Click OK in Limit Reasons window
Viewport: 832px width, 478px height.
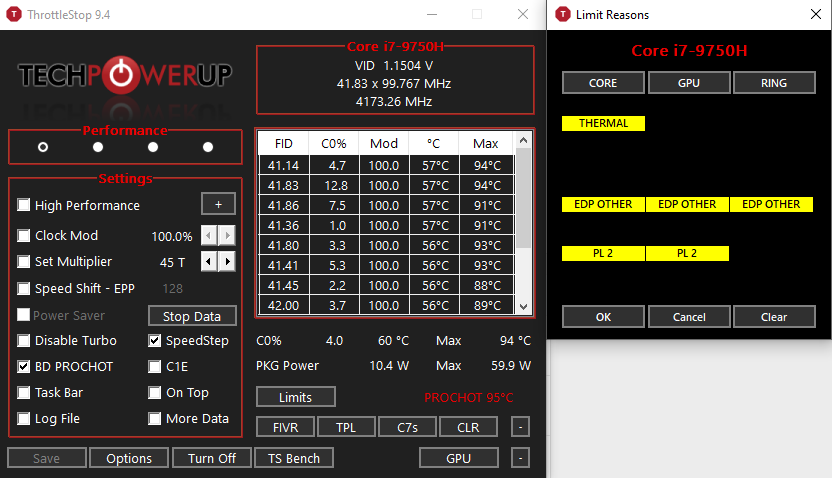(x=603, y=317)
